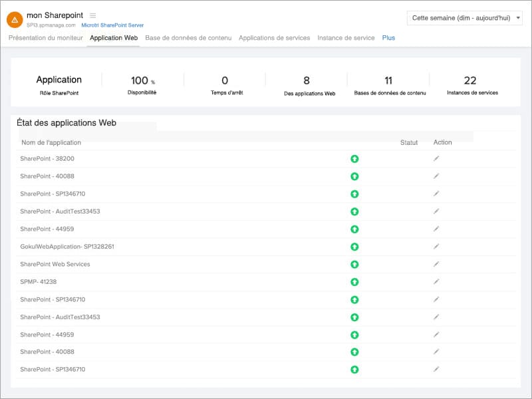Image resolution: width=532 pixels, height=399 pixels.
Task: Click the GokulWebApplication- SP1328261 status indicator
Action: 354,247
